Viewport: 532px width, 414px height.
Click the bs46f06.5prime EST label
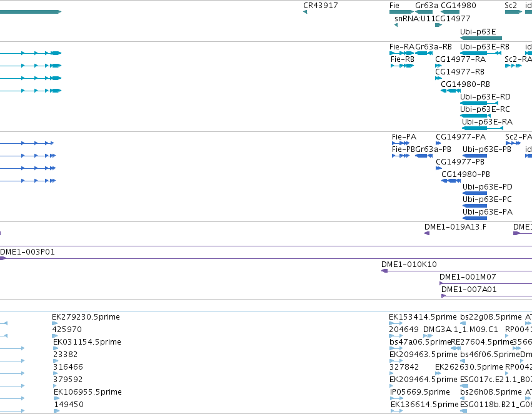tap(490, 355)
